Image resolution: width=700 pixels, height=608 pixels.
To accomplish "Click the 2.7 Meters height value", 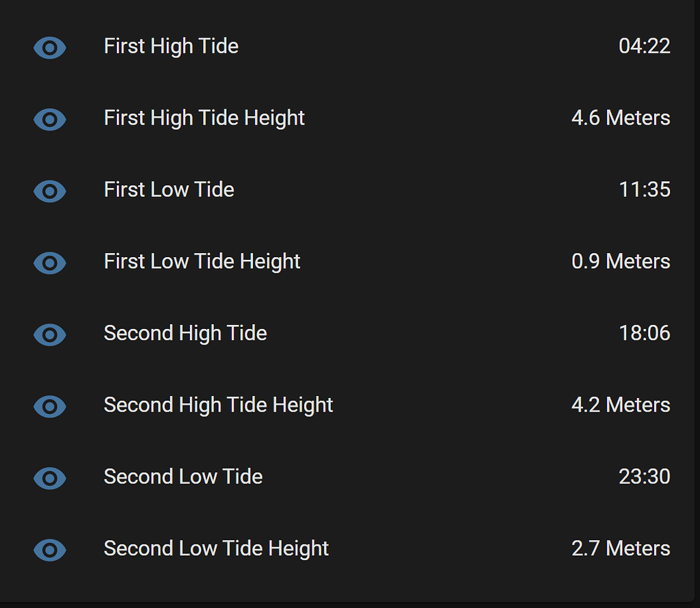I will click(621, 549).
